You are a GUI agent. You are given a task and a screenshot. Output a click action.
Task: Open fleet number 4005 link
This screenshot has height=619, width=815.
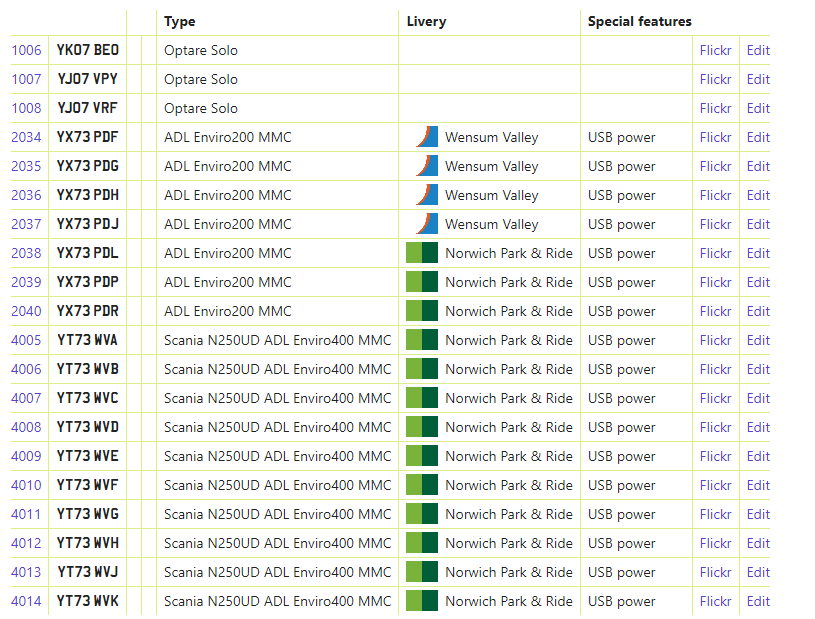26,340
